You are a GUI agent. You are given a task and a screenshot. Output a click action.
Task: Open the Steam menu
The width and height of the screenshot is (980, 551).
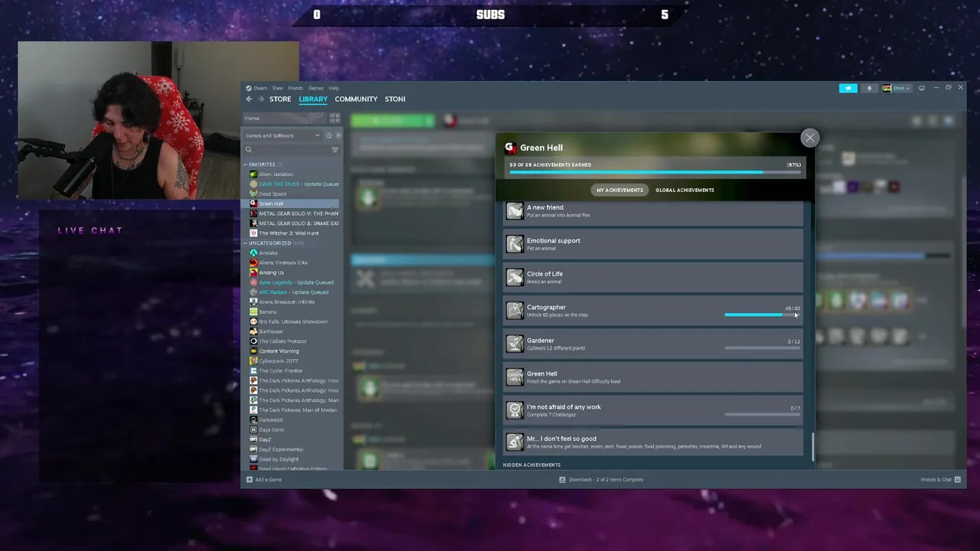(260, 88)
